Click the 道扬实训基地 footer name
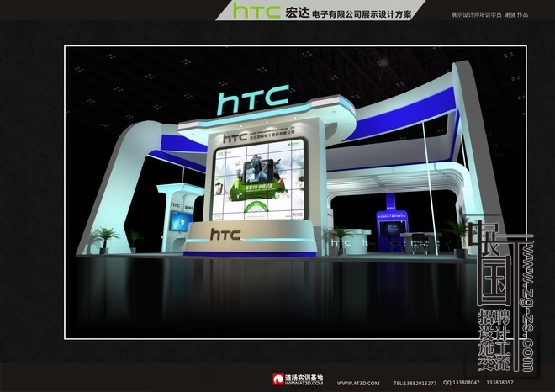 (x=304, y=378)
